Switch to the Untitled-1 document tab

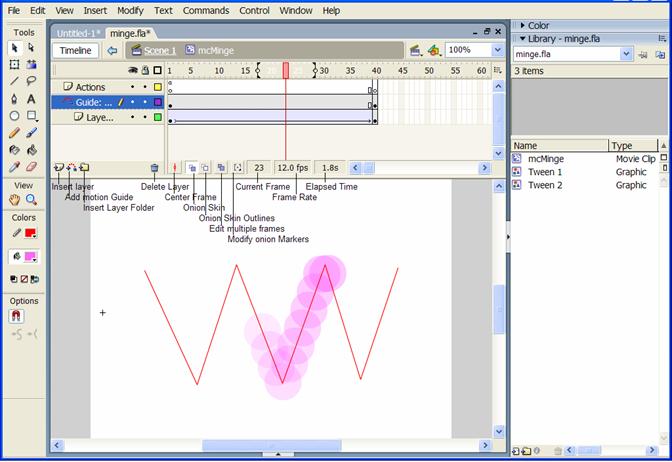click(78, 33)
